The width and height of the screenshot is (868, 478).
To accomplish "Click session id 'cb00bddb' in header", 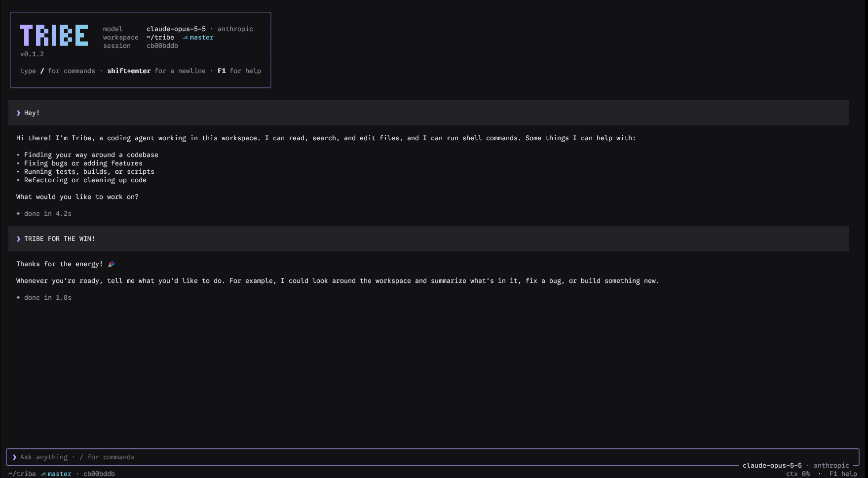I will tap(162, 46).
